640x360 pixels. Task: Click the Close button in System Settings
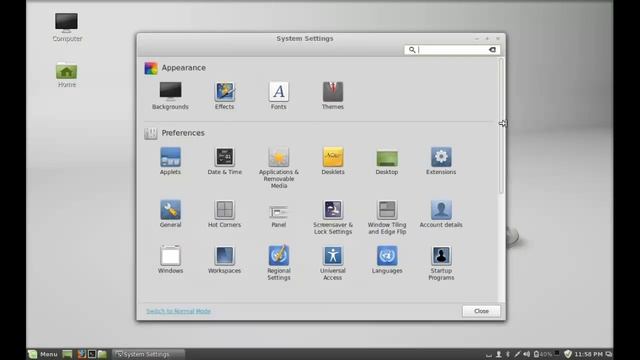481,311
